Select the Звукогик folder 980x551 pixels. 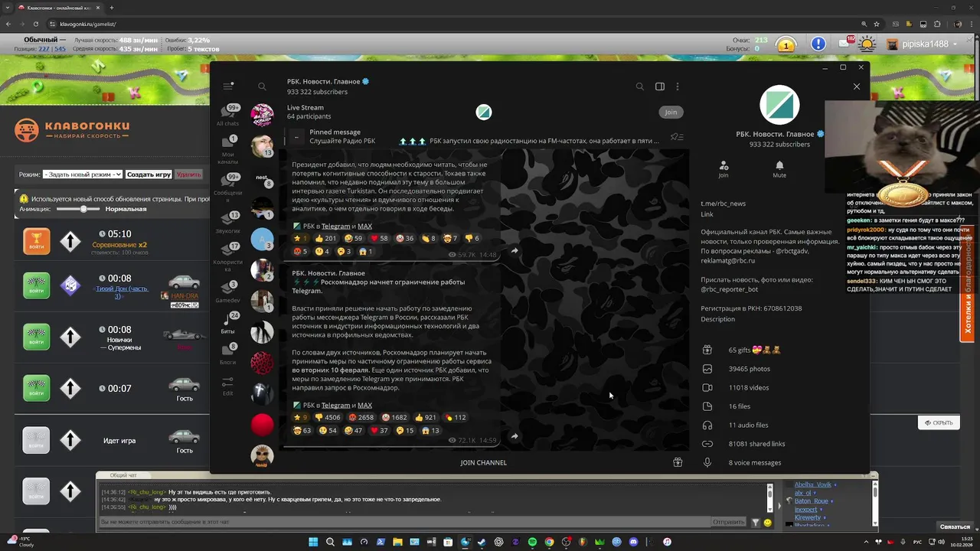point(227,223)
